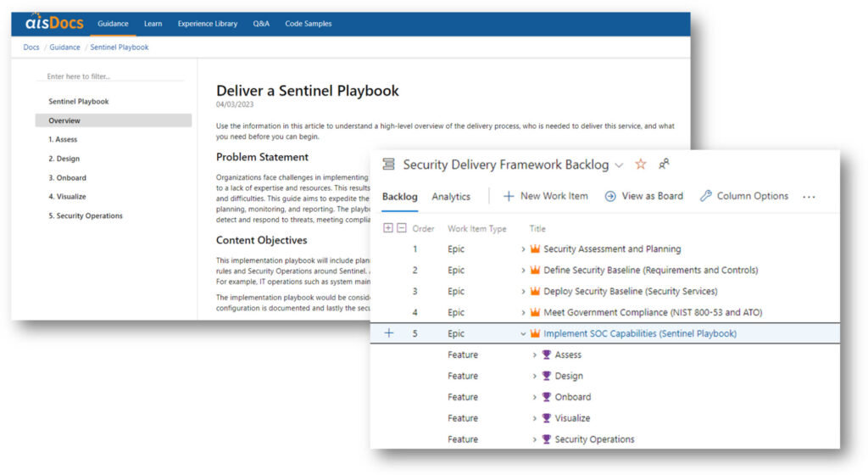868x475 pixels.
Task: Open Implement SOC Capabilities (Sentinel Playbook) link
Action: coord(640,333)
